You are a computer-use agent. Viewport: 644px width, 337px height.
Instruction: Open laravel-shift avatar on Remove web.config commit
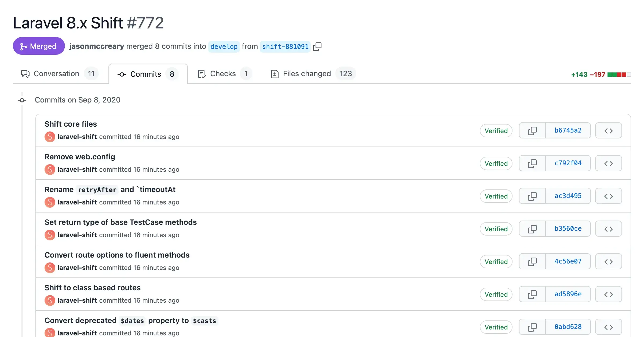tap(50, 170)
